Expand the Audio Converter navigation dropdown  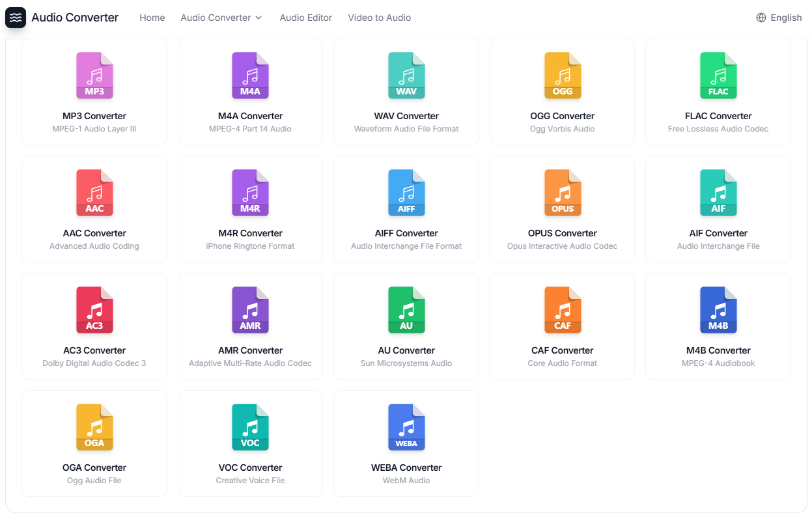pyautogui.click(x=221, y=18)
